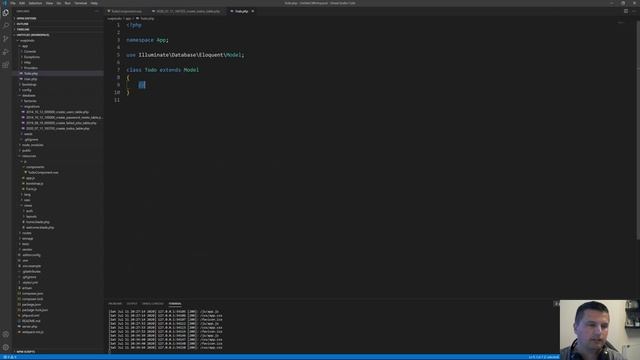Screen dimensions: 640x360
Task: Open the Selection menu
Action: pos(35,3)
